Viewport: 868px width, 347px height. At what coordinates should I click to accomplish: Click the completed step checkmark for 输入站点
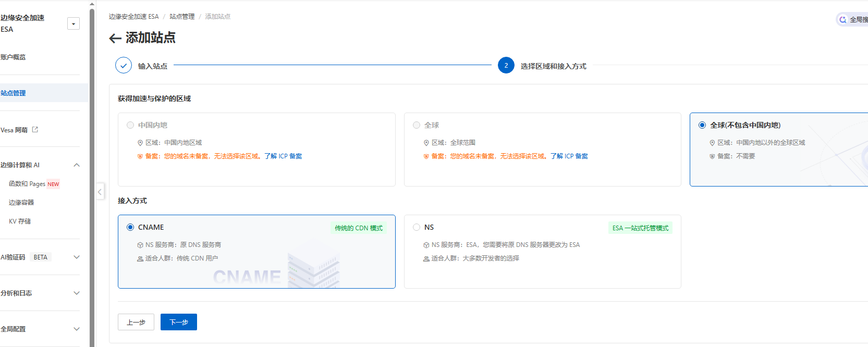pyautogui.click(x=124, y=65)
